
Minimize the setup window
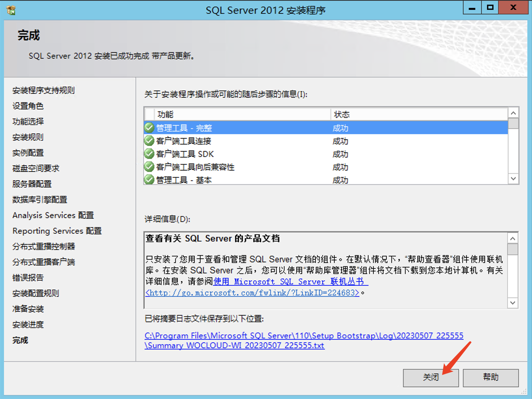[x=472, y=7]
